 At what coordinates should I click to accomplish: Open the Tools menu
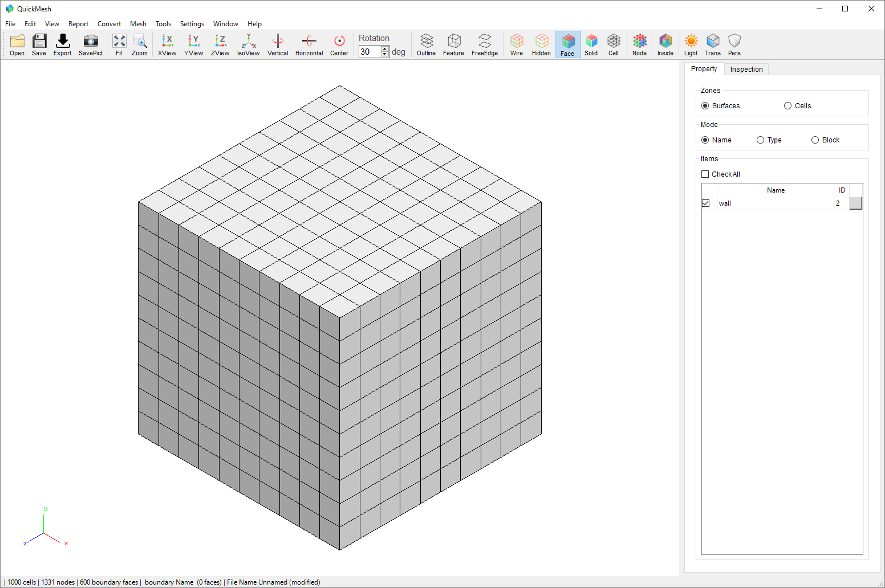click(163, 24)
